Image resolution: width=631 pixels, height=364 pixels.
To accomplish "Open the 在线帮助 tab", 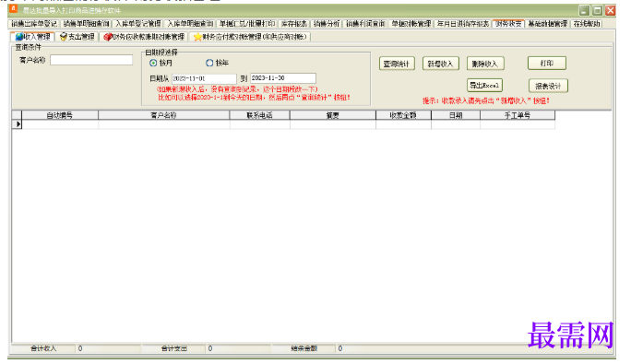I will [x=587, y=24].
